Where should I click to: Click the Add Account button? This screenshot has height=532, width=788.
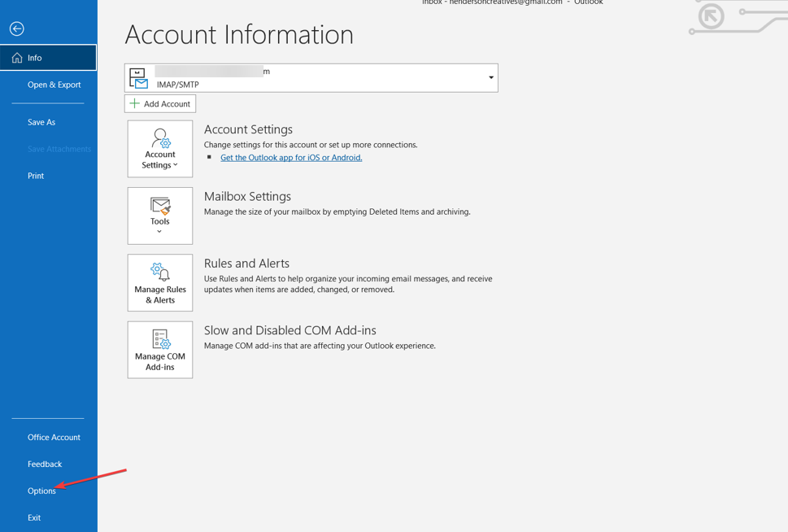[x=159, y=103]
